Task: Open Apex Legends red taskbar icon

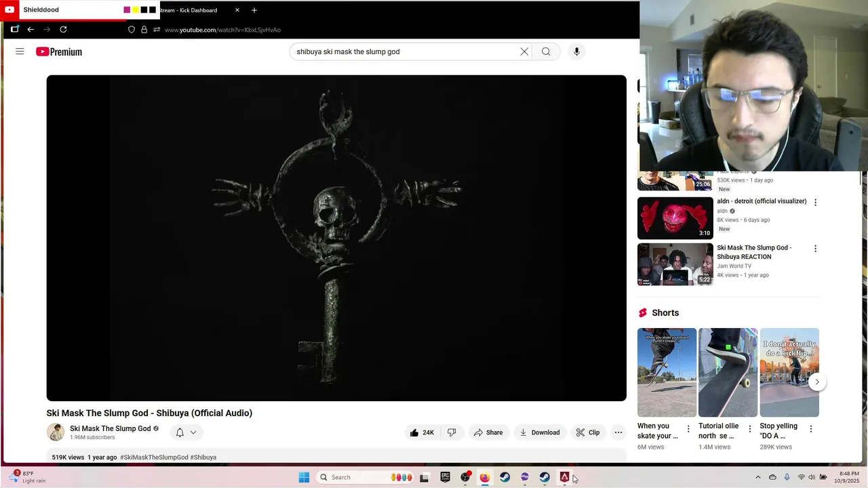Action: coord(564,477)
